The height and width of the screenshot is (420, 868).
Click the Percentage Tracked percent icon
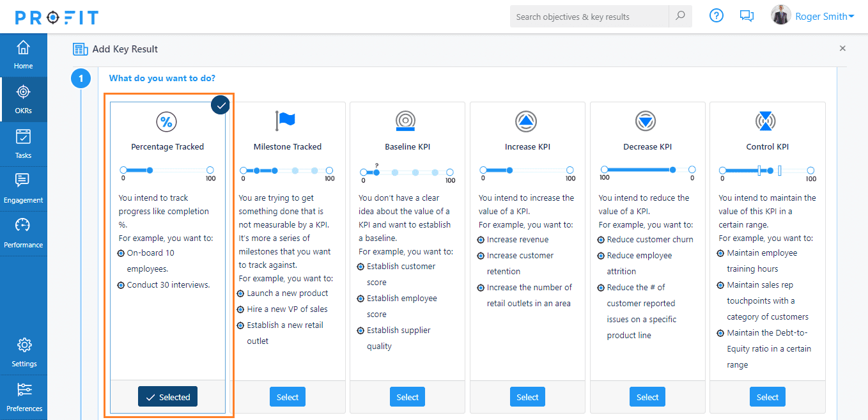tap(166, 121)
